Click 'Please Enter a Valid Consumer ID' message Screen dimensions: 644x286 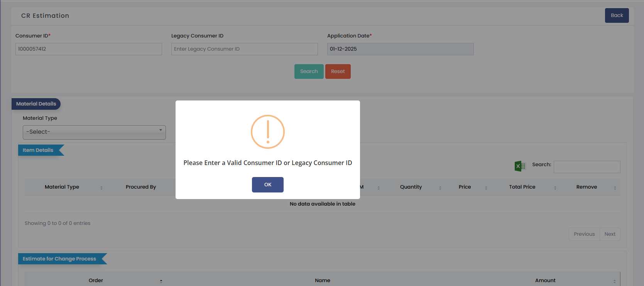pos(268,163)
